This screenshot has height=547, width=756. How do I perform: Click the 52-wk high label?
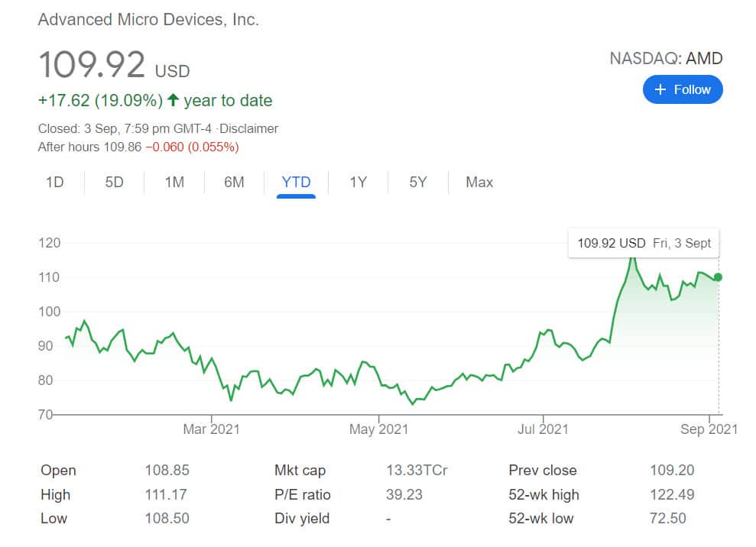(543, 495)
